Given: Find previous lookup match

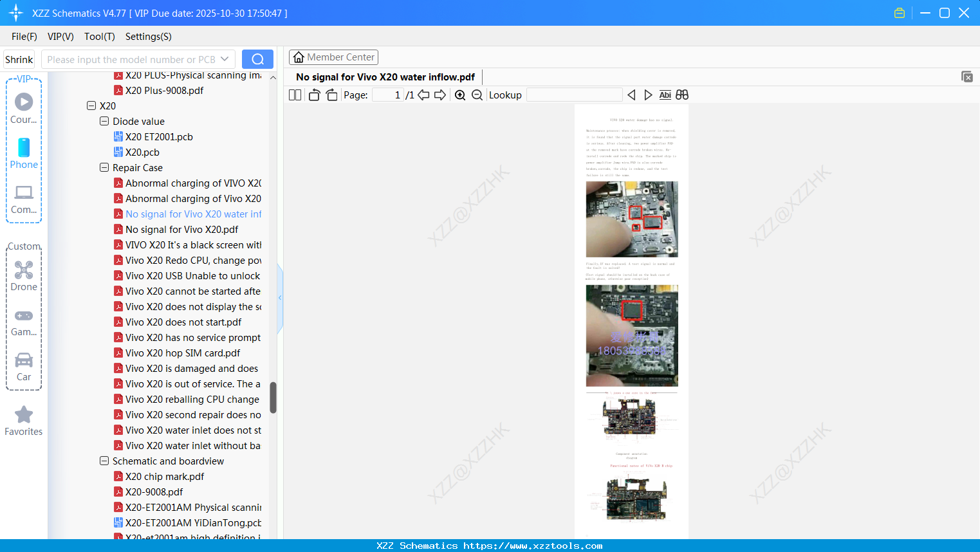Looking at the screenshot, I should click(631, 95).
